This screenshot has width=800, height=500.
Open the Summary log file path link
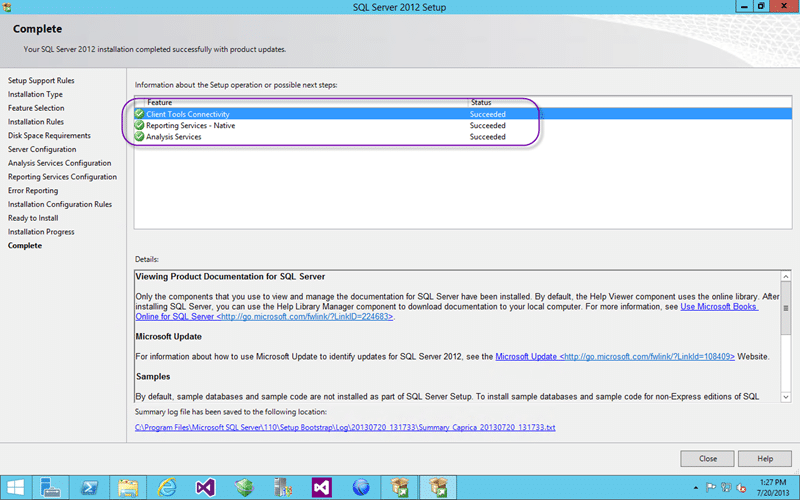[x=345, y=427]
